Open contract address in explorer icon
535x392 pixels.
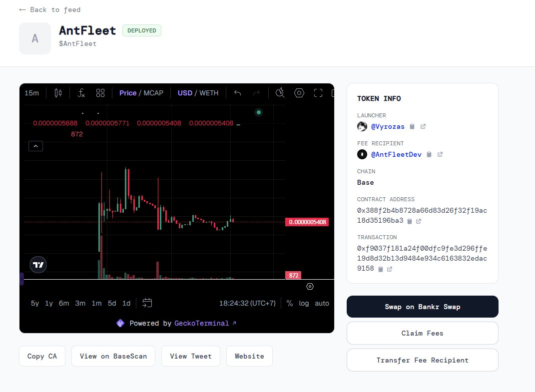[x=419, y=221]
